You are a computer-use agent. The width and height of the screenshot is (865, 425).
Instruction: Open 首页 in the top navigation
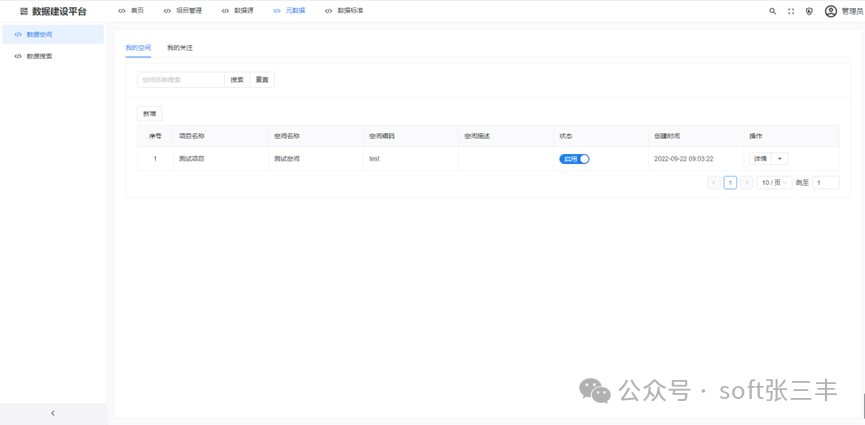(131, 11)
